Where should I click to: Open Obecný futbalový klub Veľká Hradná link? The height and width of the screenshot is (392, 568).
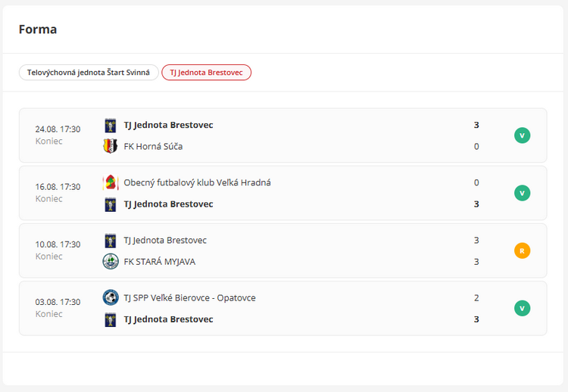point(197,182)
